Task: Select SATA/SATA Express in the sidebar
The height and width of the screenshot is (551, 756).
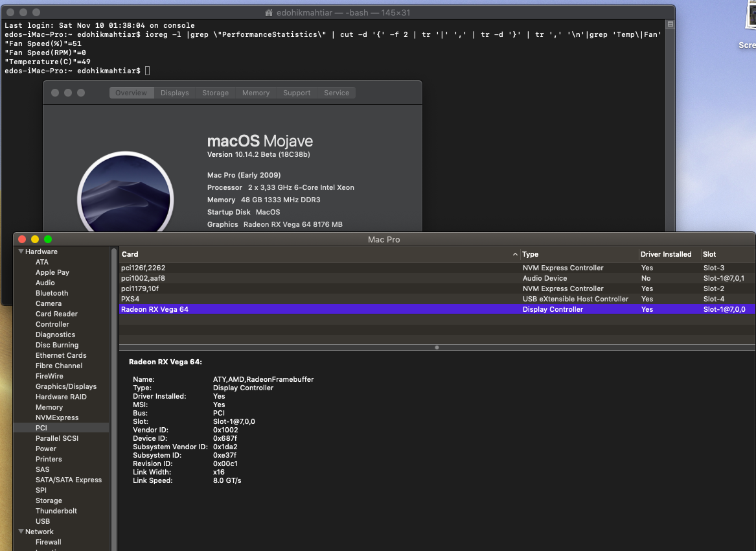Action: pos(69,480)
